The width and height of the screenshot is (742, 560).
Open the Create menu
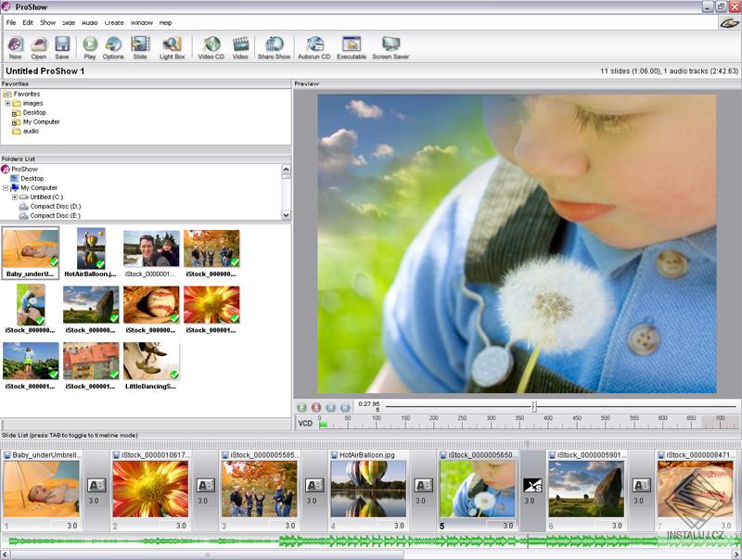click(114, 22)
